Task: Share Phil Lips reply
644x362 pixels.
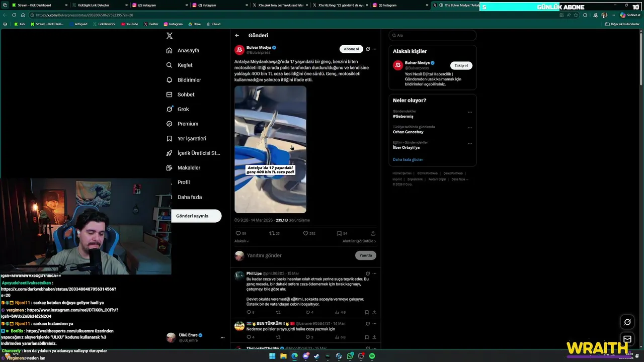Action: 374,312
